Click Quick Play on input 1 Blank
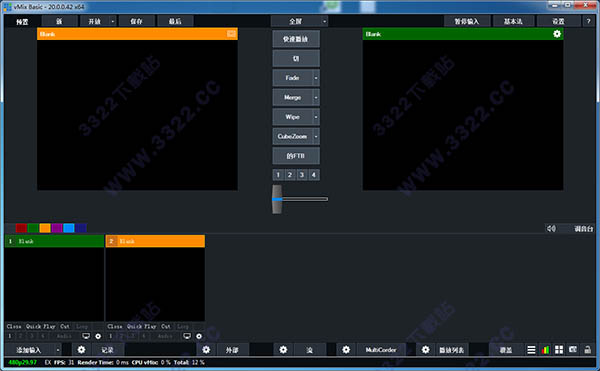 pyautogui.click(x=41, y=326)
